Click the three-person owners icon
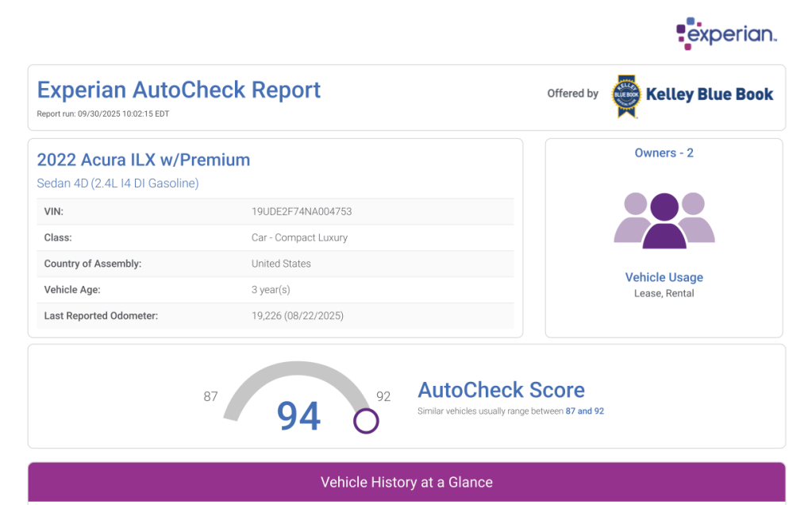The height and width of the screenshot is (505, 812). tap(664, 220)
